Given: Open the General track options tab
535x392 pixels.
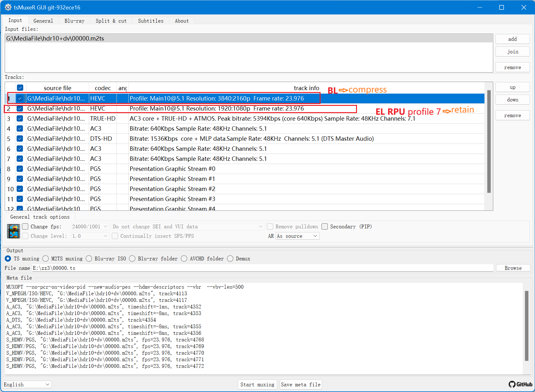Looking at the screenshot, I should (40, 217).
